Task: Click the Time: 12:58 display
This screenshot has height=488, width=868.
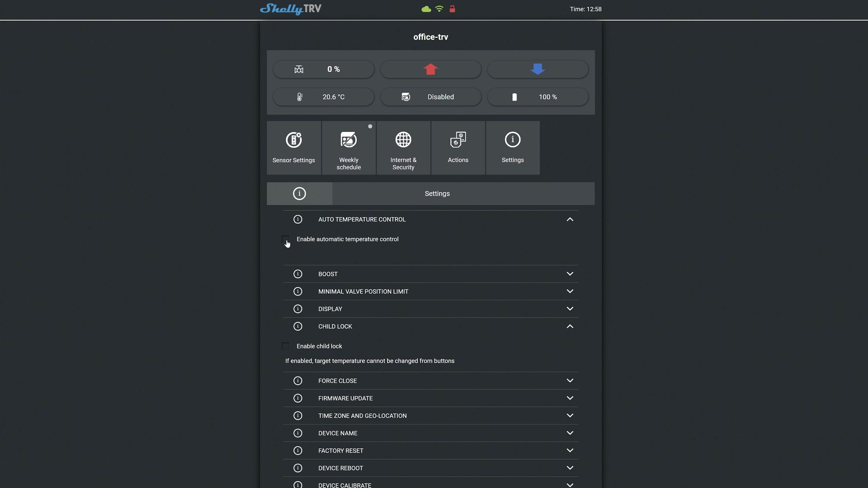Action: coord(585,9)
